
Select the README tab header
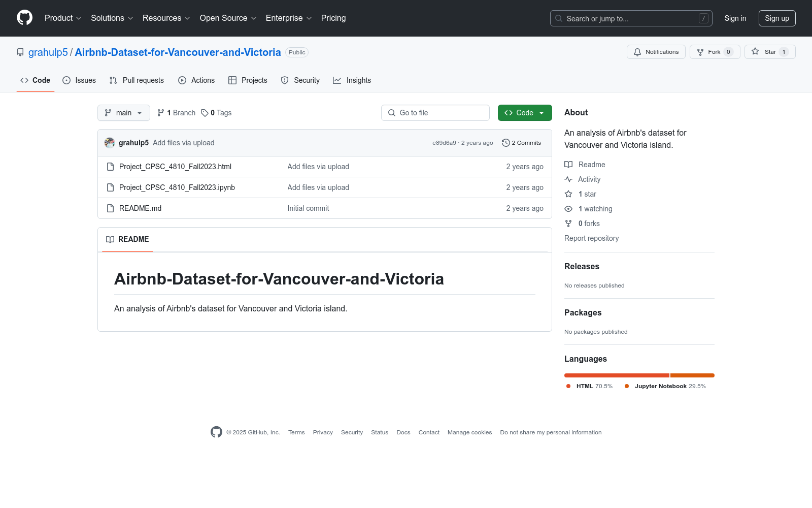pyautogui.click(x=127, y=239)
